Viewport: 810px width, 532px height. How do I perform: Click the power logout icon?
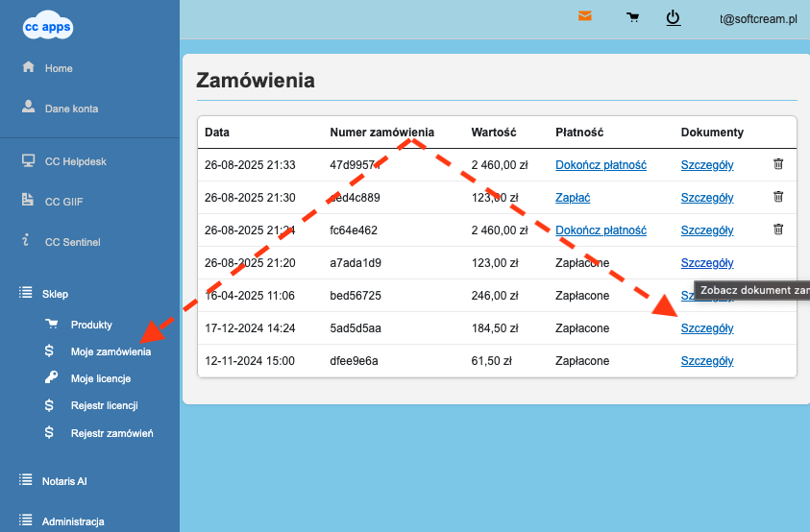pos(674,17)
